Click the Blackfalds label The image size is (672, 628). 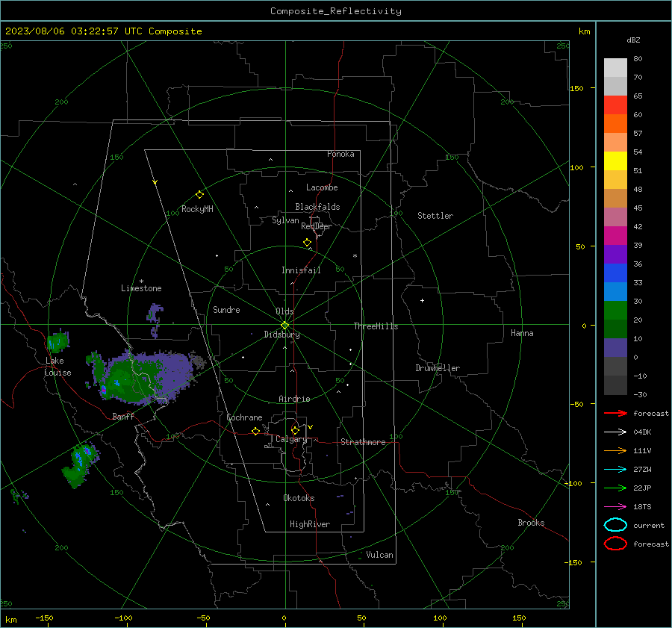pyautogui.click(x=317, y=207)
